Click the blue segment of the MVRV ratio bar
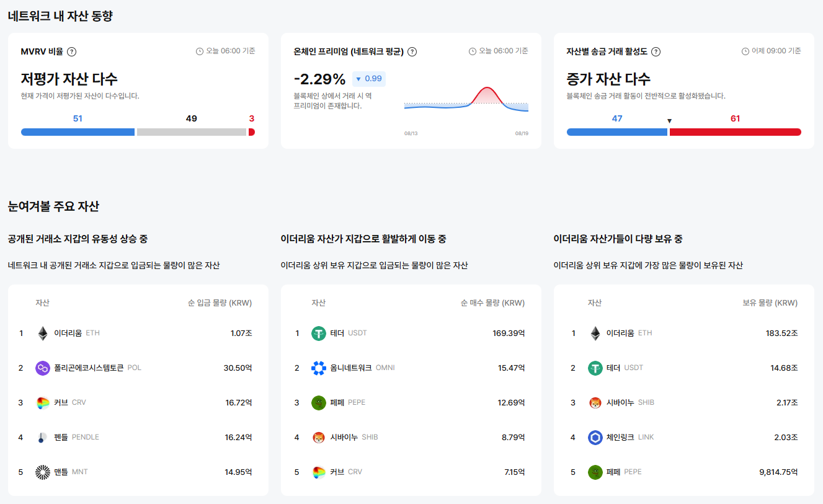Image resolution: width=823 pixels, height=504 pixels. tap(78, 132)
